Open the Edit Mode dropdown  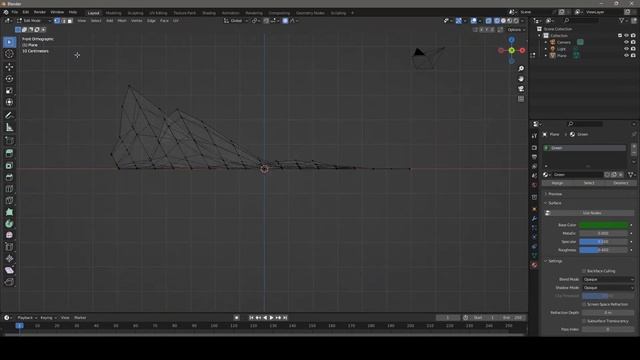(x=34, y=20)
